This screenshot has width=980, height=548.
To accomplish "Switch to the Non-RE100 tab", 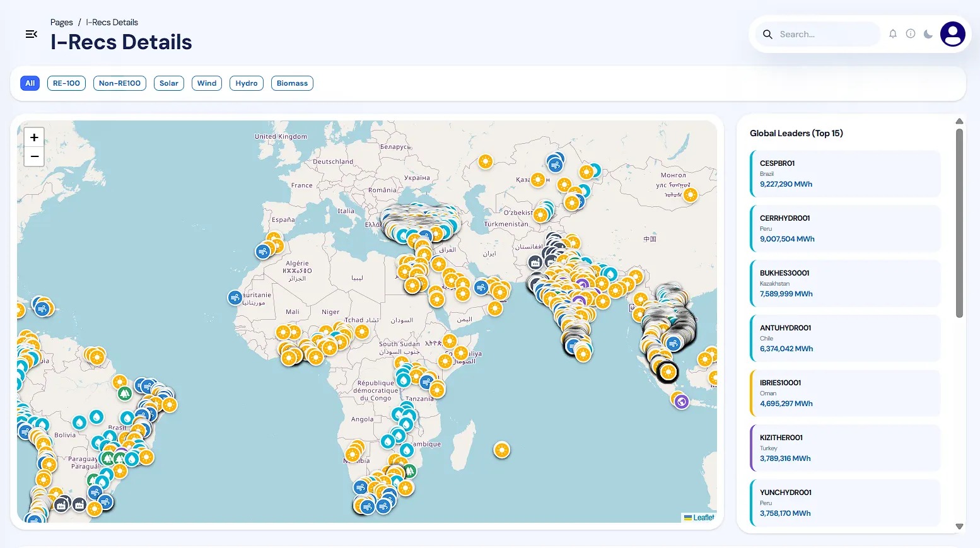I will pos(119,83).
